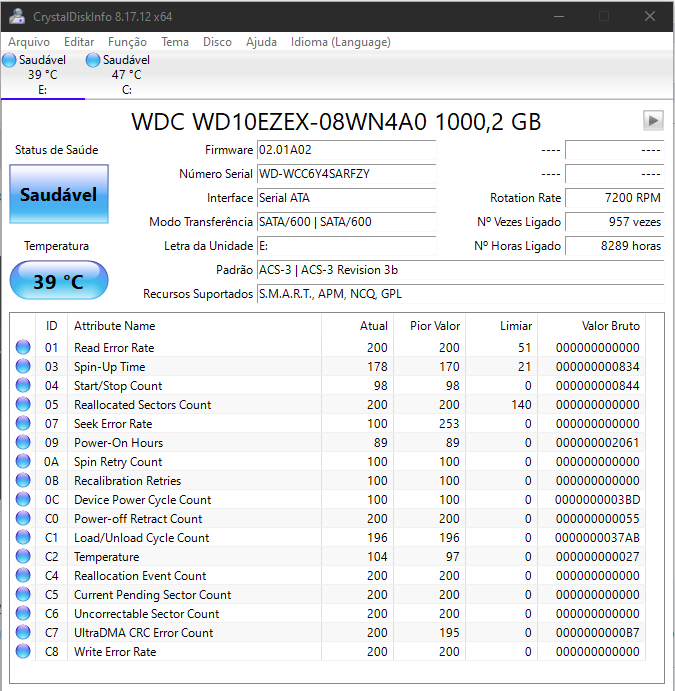Select the E: drive status orb
The image size is (675, 691).
coord(9,60)
